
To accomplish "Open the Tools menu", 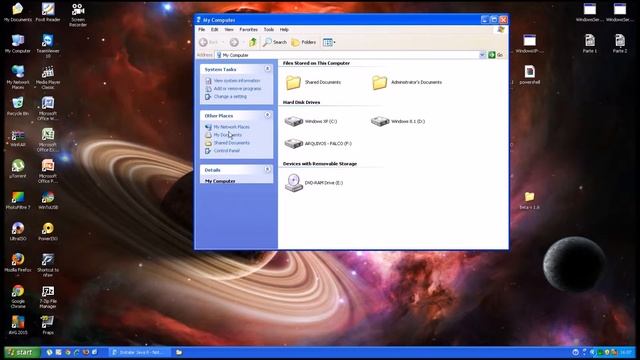I will tap(269, 30).
